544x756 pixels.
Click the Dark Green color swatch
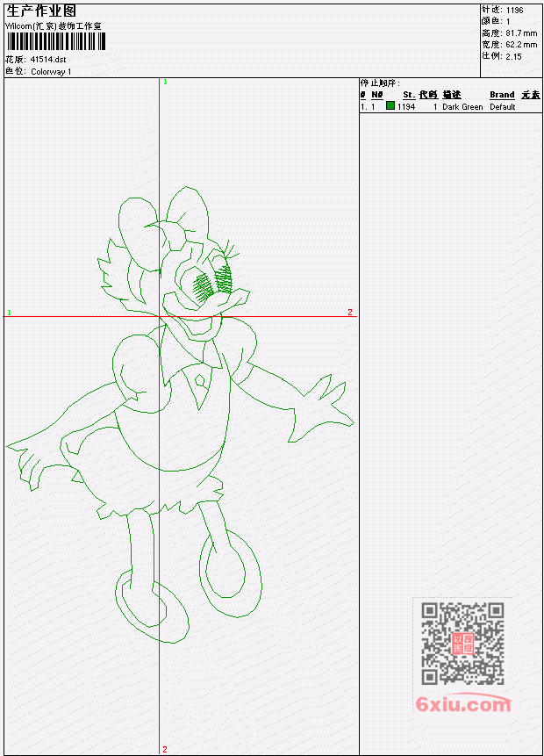tap(390, 105)
